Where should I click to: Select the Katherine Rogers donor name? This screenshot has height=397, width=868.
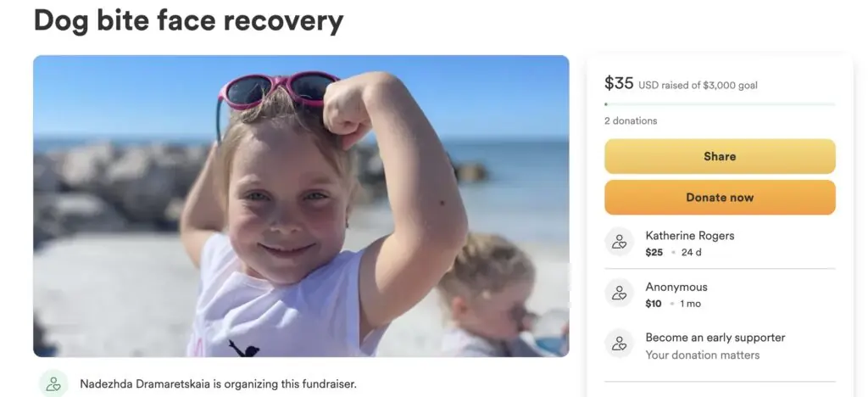coord(690,235)
